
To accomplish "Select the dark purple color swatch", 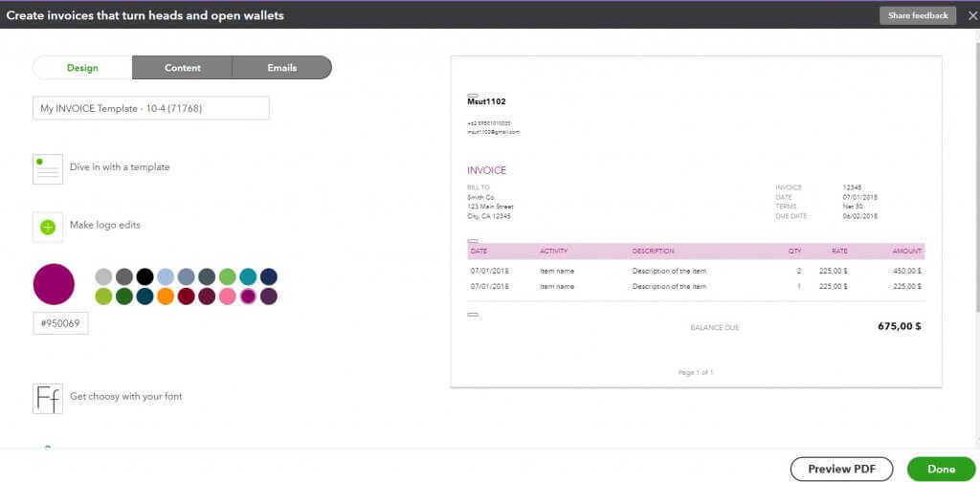I will point(269,296).
